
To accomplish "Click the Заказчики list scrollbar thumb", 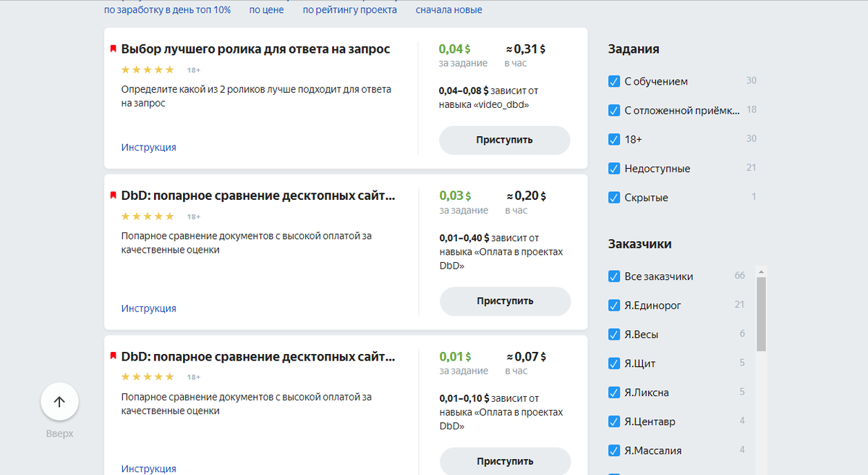I will (761, 313).
